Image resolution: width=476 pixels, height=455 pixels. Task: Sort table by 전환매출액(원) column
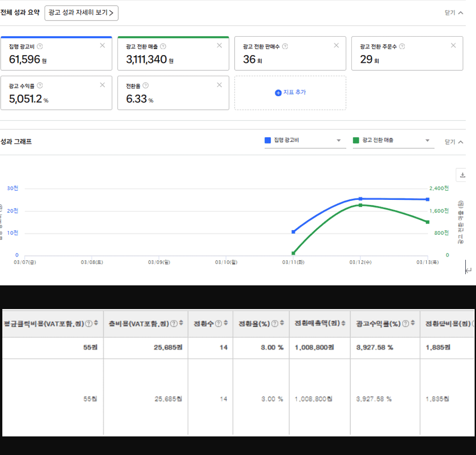click(x=344, y=323)
